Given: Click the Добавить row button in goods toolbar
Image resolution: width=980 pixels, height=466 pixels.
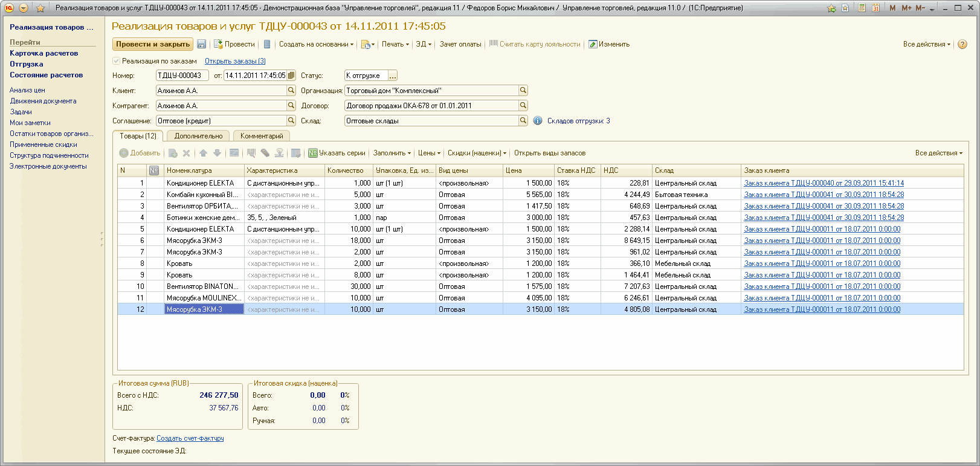Looking at the screenshot, I should pyautogui.click(x=140, y=153).
